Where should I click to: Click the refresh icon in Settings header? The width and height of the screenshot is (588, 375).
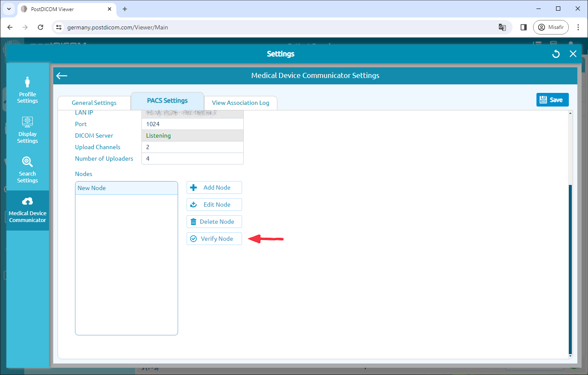tap(556, 54)
